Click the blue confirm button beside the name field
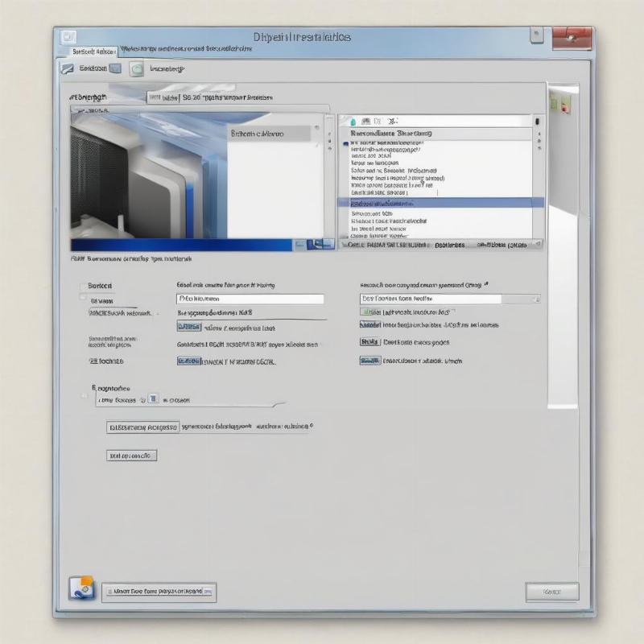Image resolution: width=644 pixels, height=644 pixels. click(x=192, y=326)
